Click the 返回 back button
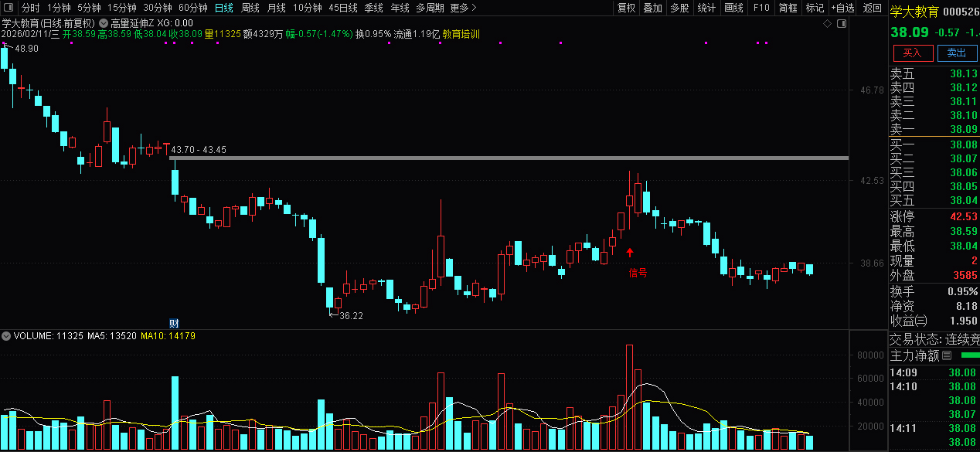980x452 pixels. 873,8
